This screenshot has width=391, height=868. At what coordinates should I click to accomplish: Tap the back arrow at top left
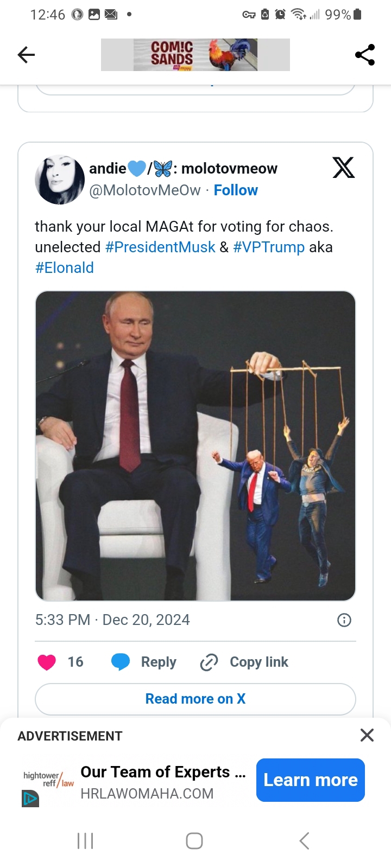[x=26, y=55]
